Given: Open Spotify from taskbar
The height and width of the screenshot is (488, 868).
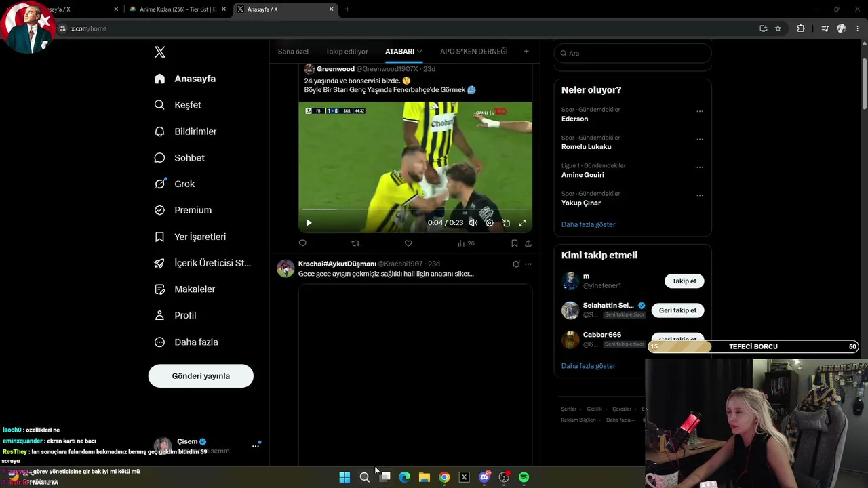Looking at the screenshot, I should [524, 477].
